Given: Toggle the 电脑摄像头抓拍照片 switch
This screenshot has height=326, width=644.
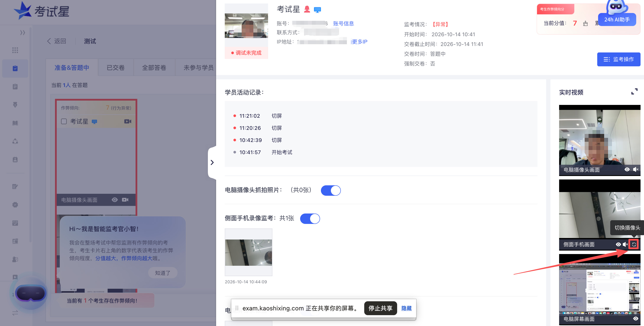Looking at the screenshot, I should pos(330,190).
